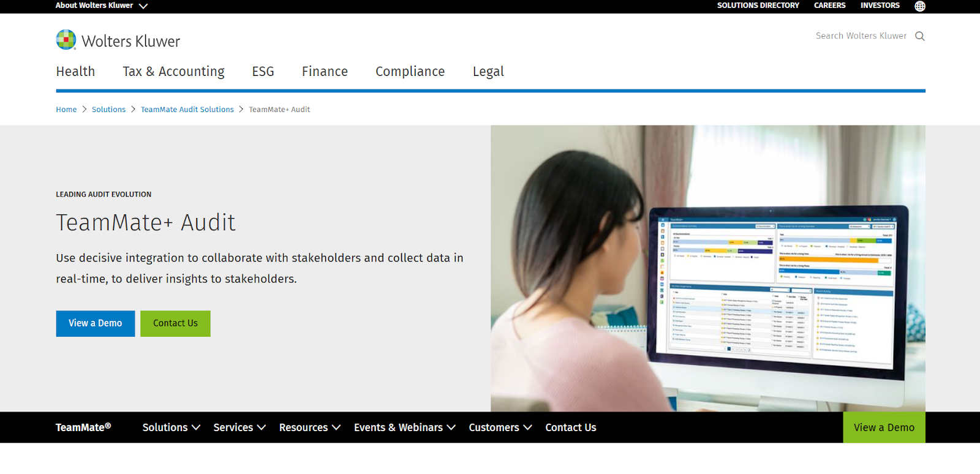
Task: Expand Events & Webinars submenu
Action: pyautogui.click(x=405, y=427)
